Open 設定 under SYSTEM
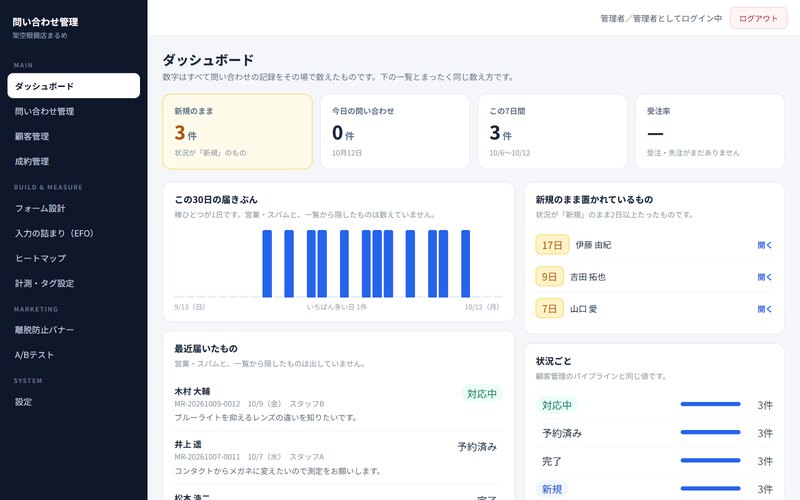This screenshot has height=500, width=800. [x=73, y=402]
